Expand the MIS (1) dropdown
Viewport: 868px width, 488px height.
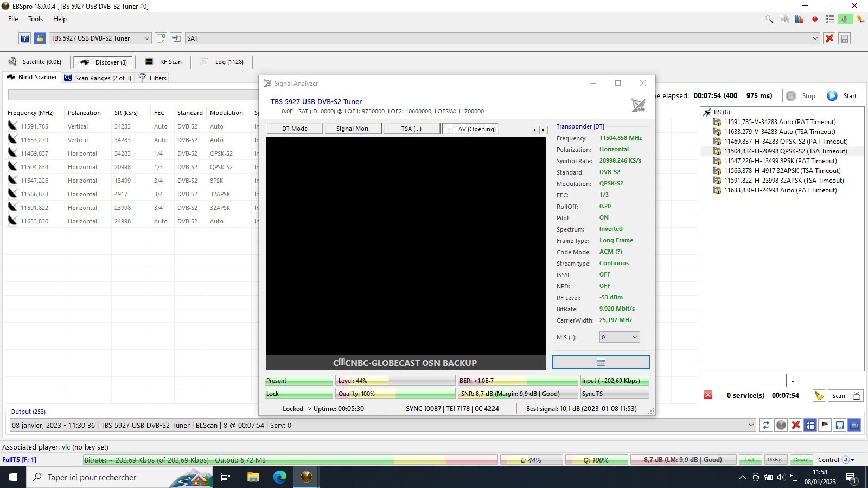(x=620, y=337)
